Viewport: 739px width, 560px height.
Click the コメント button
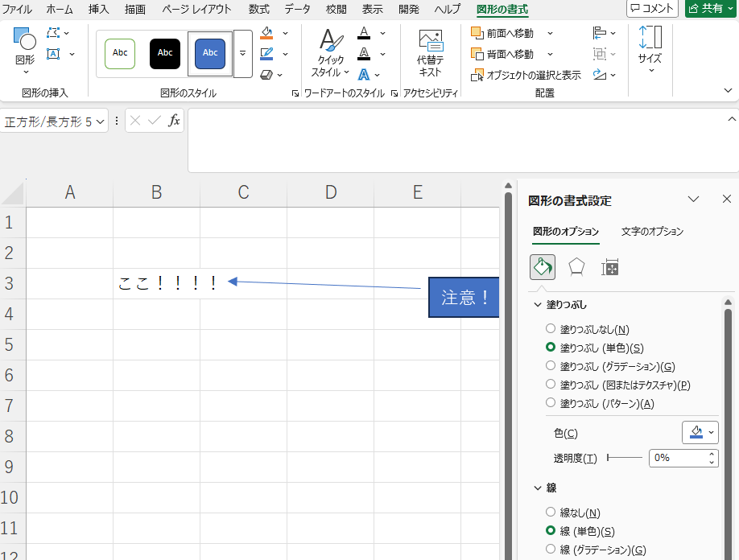[x=652, y=9]
